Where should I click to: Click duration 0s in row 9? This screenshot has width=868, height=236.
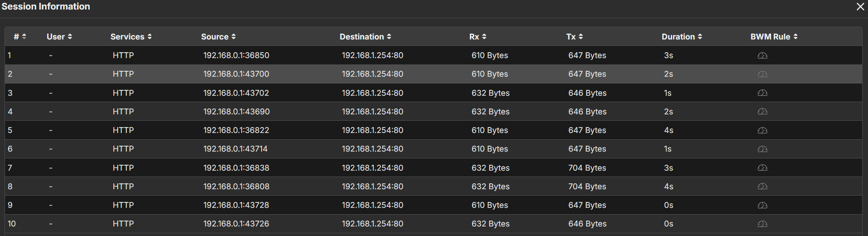[669, 205]
